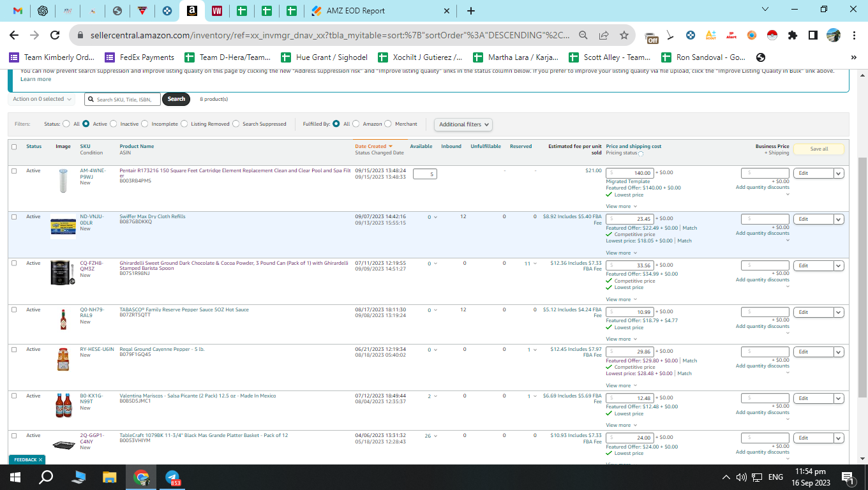Open Swiffer Max Dry Cloth Refills listing

coord(153,216)
